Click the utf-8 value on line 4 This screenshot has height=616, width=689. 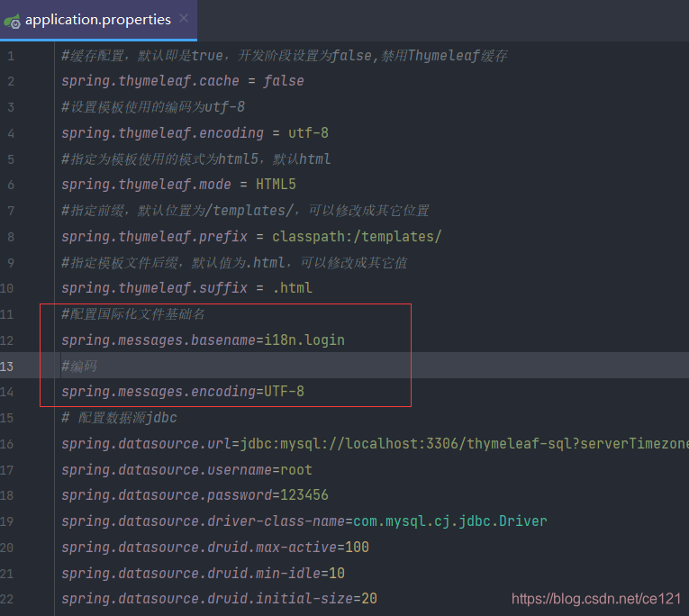point(308,133)
